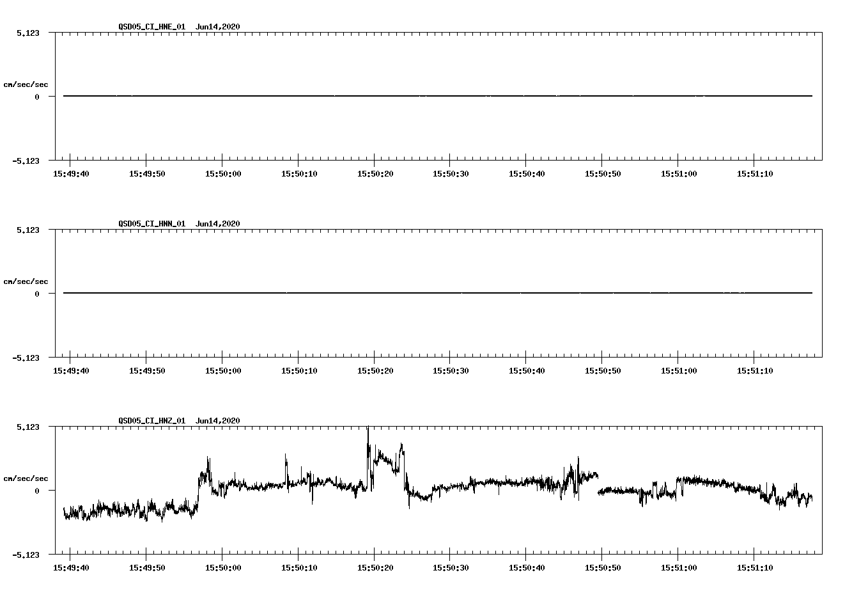The width and height of the screenshot is (868, 591).
Task: Click the -5.123 lower limit of HNE plot
Action: click(x=26, y=161)
